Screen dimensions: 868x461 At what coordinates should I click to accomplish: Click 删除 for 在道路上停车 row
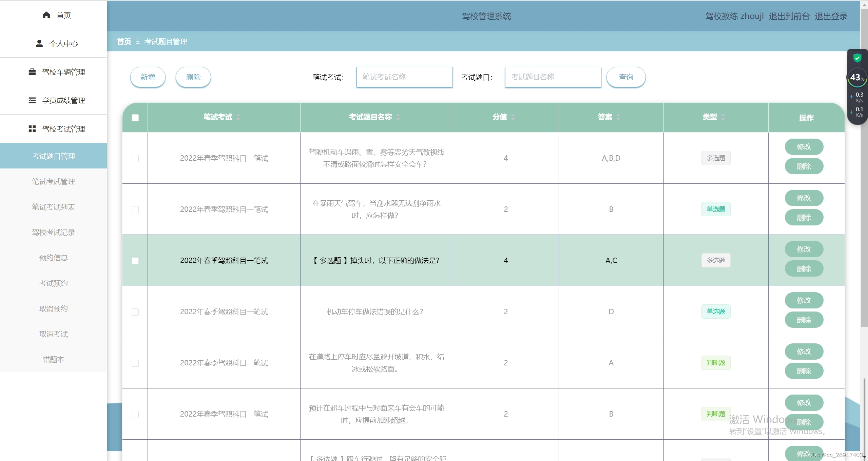click(x=804, y=371)
